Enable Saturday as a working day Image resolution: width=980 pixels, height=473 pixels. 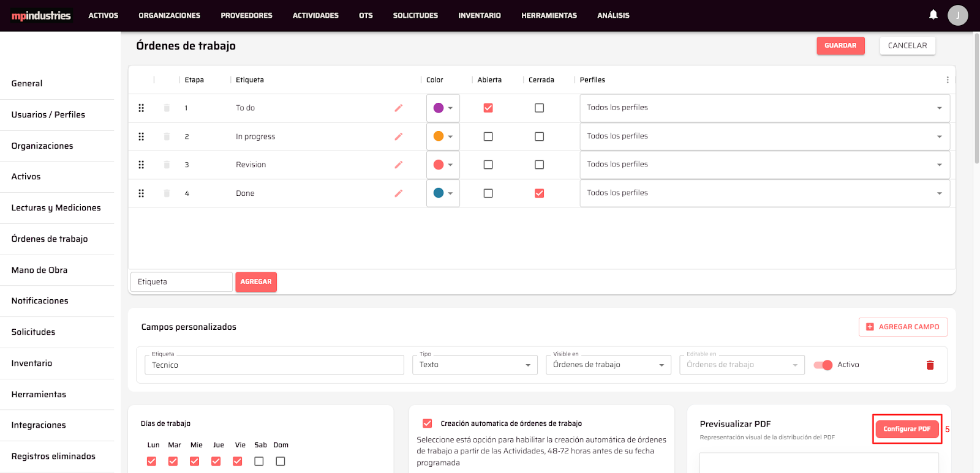tap(259, 461)
